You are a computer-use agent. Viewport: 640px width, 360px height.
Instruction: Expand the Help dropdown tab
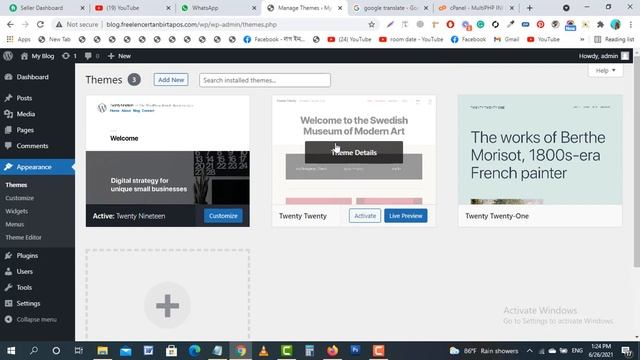pos(605,71)
